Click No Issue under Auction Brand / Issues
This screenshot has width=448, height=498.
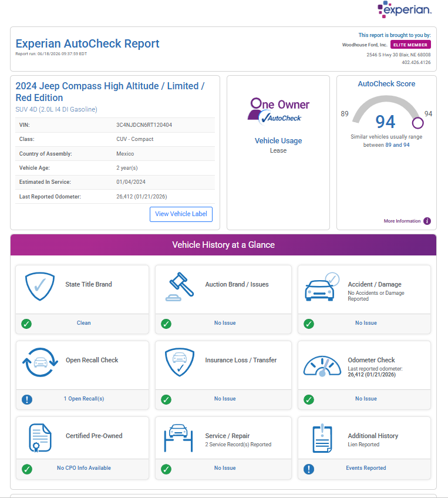(225, 322)
